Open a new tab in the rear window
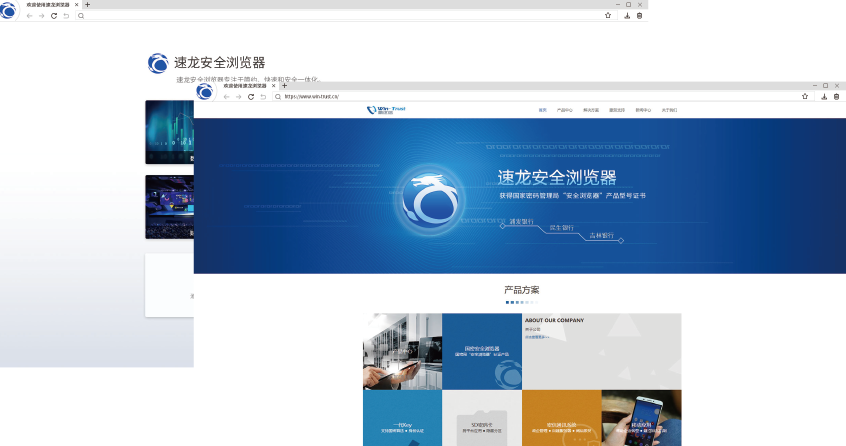This screenshot has width=846, height=446. (87, 4)
